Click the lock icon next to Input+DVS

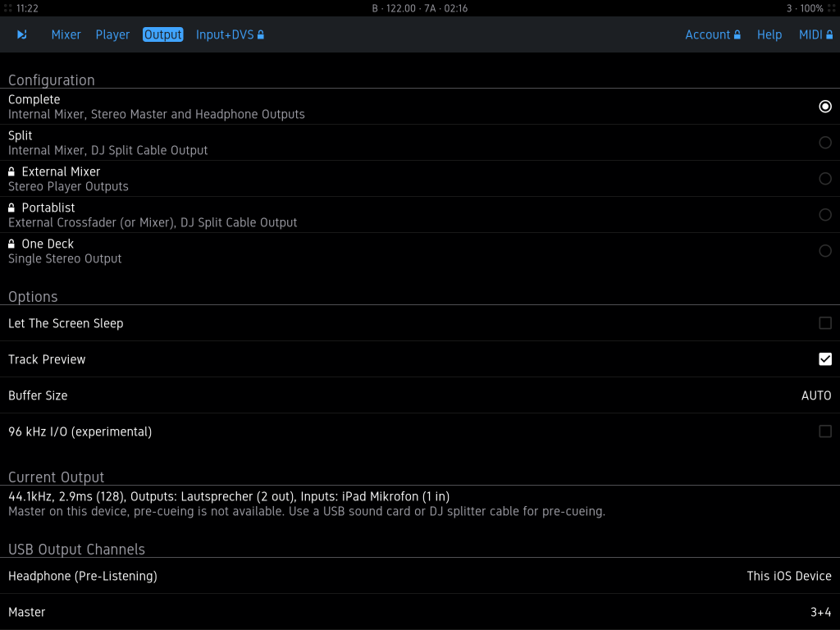(261, 35)
